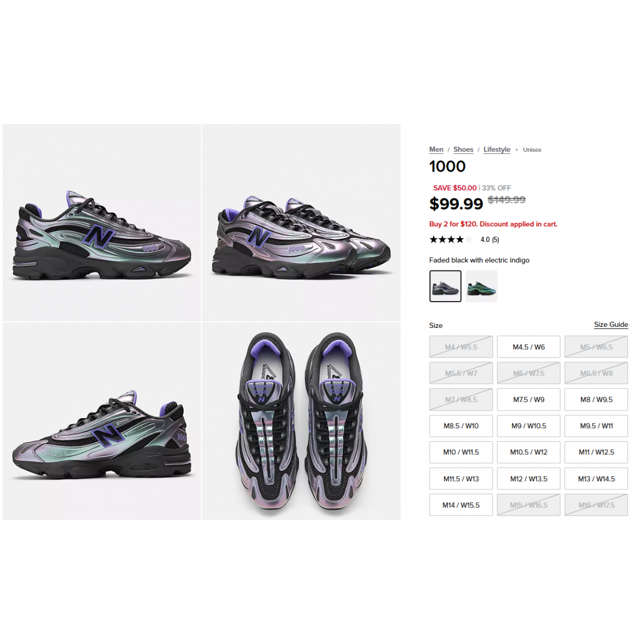Choose size M10 / W11.5
This screenshot has width=644, height=644.
pyautogui.click(x=461, y=452)
